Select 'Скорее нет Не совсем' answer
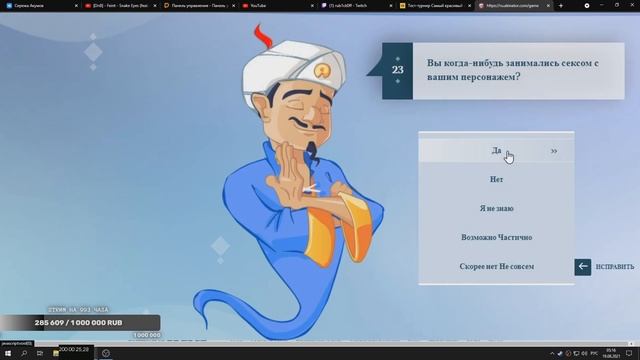This screenshot has height=360, width=640. click(x=496, y=266)
